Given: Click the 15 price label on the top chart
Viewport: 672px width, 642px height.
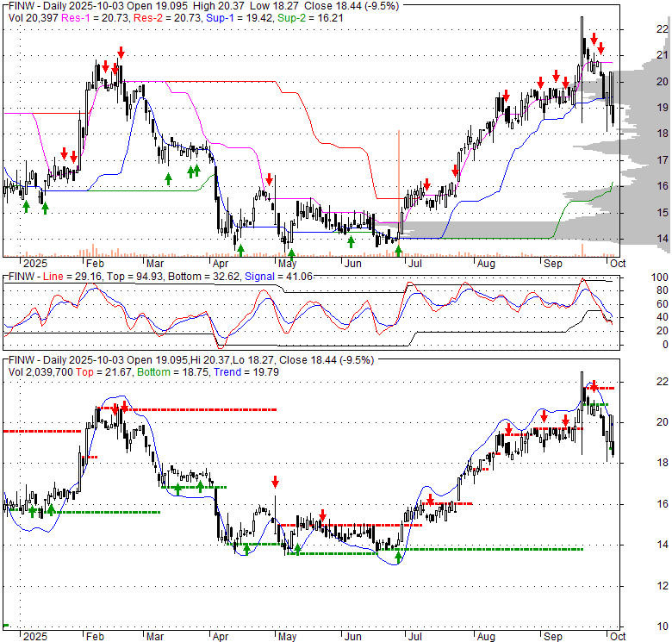Looking at the screenshot, I should (663, 212).
